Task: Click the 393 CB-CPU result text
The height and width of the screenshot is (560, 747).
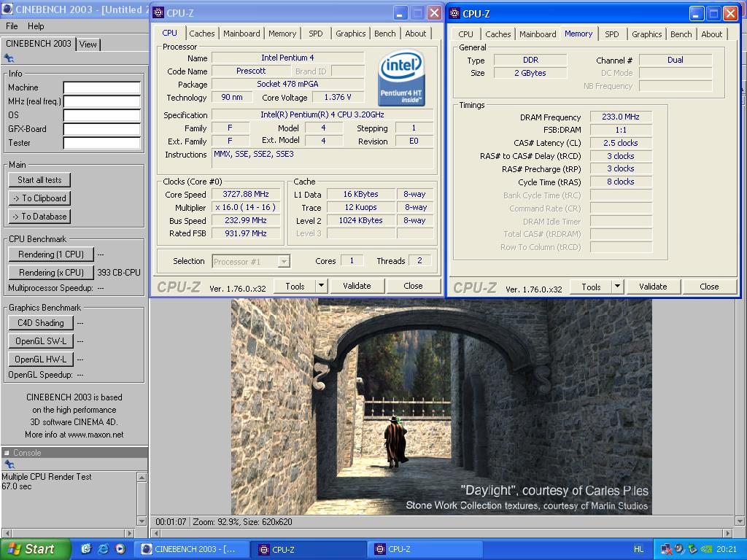Action: click(119, 273)
